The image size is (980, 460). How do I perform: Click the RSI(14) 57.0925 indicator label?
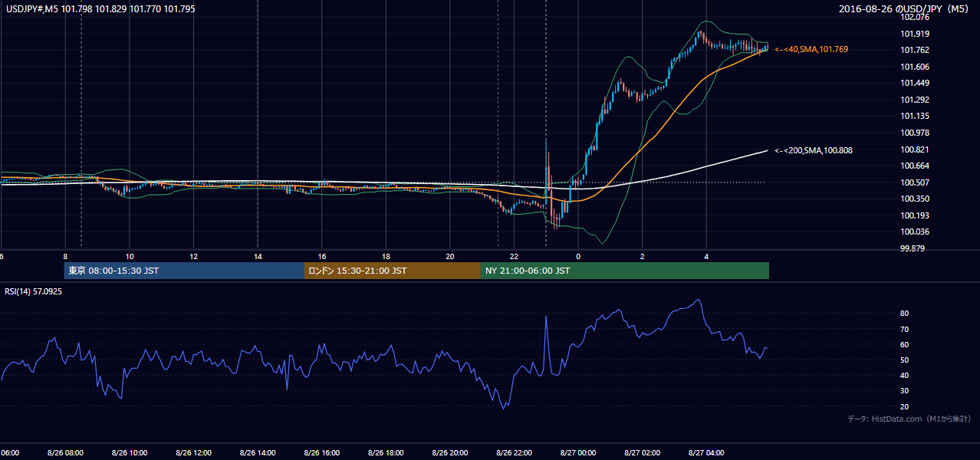point(34,291)
